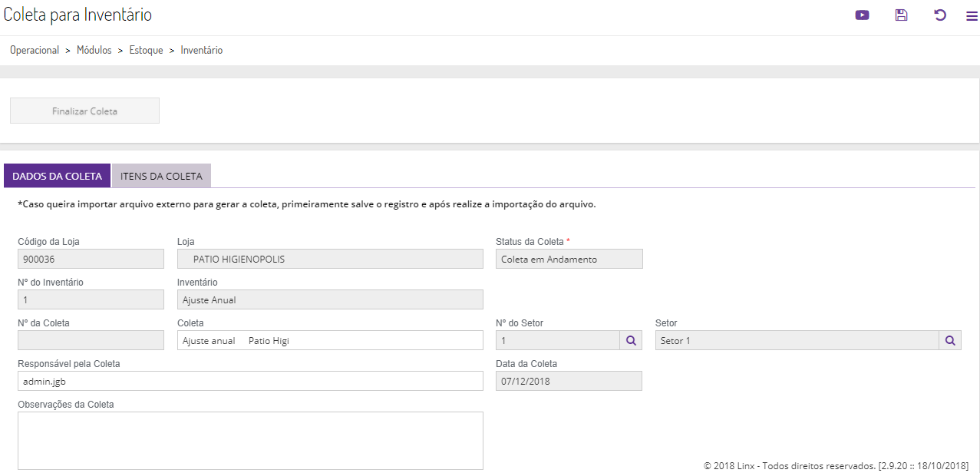The width and height of the screenshot is (980, 473).
Task: Focus the Coleta name input field
Action: 330,340
